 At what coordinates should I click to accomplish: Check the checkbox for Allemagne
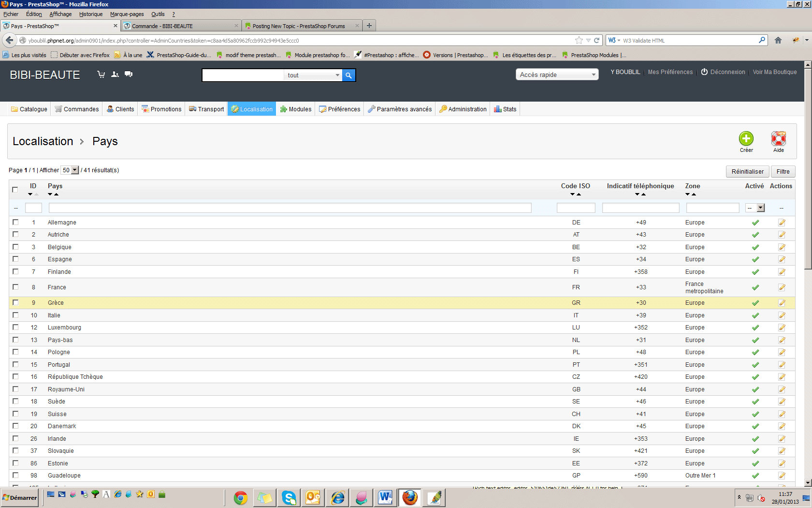tap(15, 222)
